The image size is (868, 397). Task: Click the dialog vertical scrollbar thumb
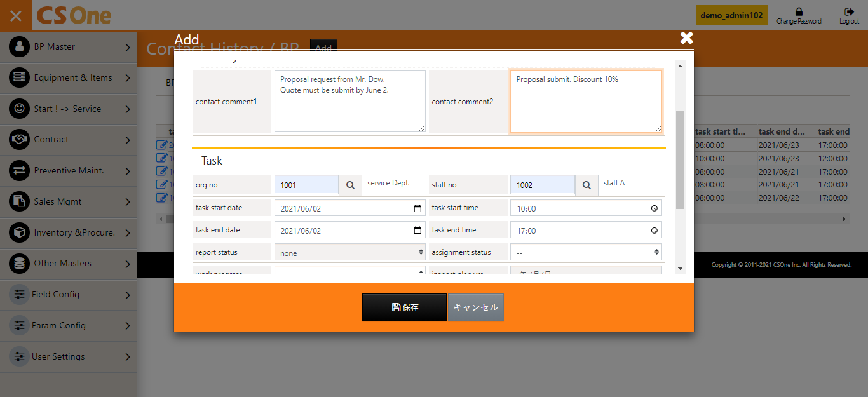click(680, 159)
